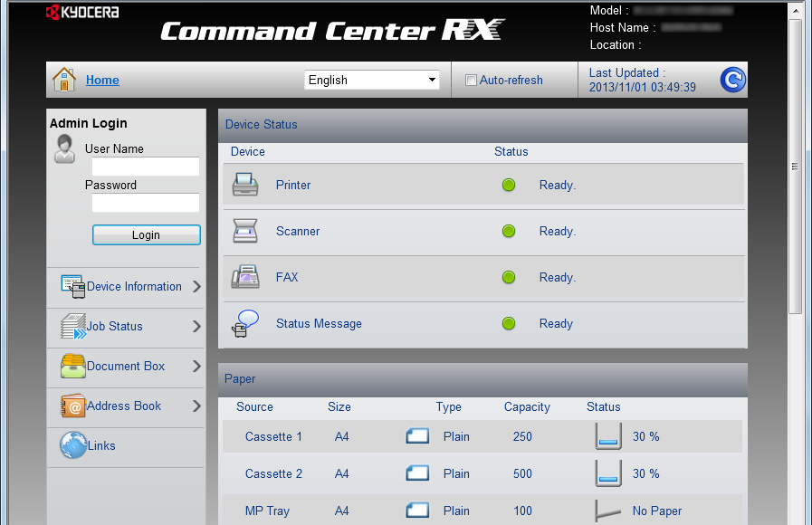The image size is (812, 525).
Task: Click the 30 % status for Cassette 1
Action: click(645, 436)
